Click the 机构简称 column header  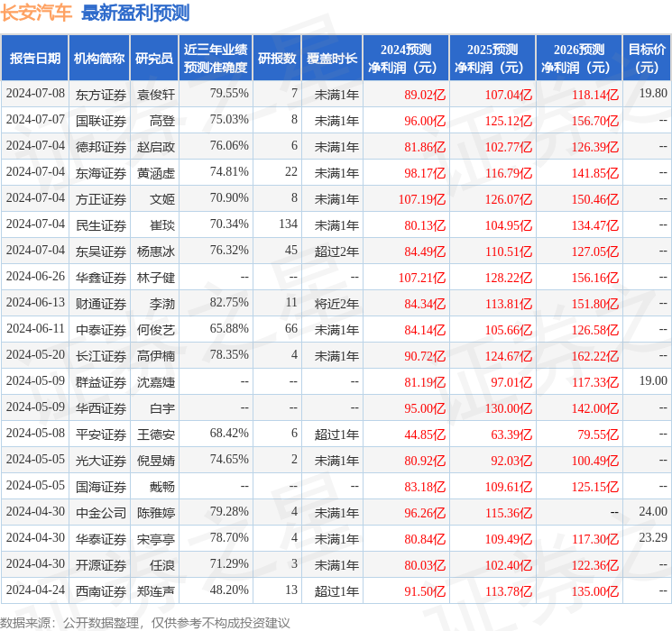(99, 58)
